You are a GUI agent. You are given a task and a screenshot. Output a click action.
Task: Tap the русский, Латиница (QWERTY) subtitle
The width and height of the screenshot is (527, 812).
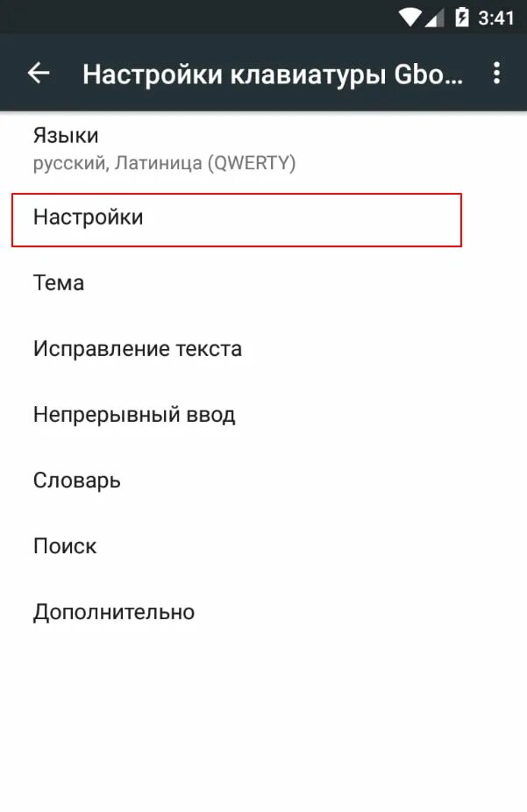(x=165, y=163)
